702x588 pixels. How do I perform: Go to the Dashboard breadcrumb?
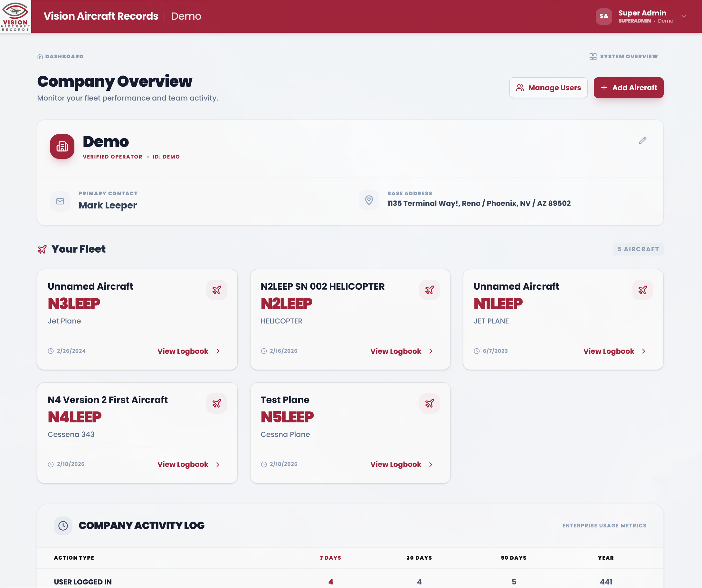61,56
